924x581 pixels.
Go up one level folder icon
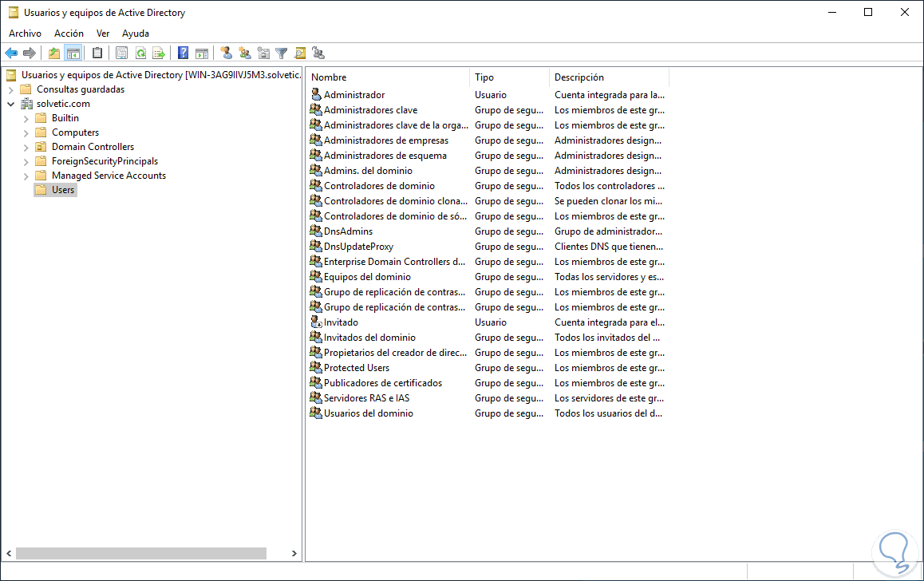[x=54, y=53]
